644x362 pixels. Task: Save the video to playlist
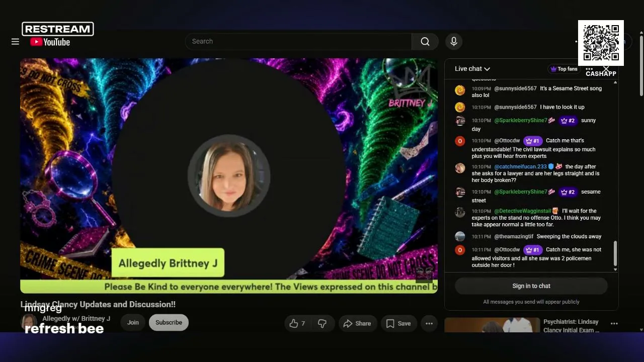pyautogui.click(x=398, y=324)
